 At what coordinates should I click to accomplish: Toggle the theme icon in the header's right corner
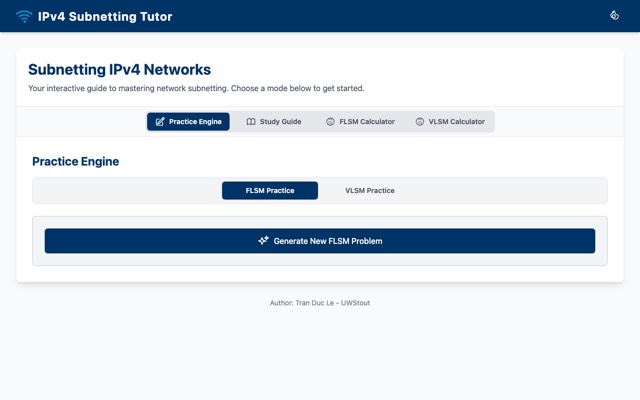click(x=614, y=16)
